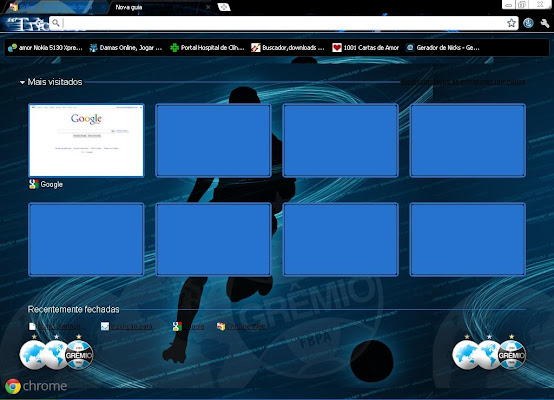Open the Damas Online, Jogar bookmark

click(x=126, y=48)
